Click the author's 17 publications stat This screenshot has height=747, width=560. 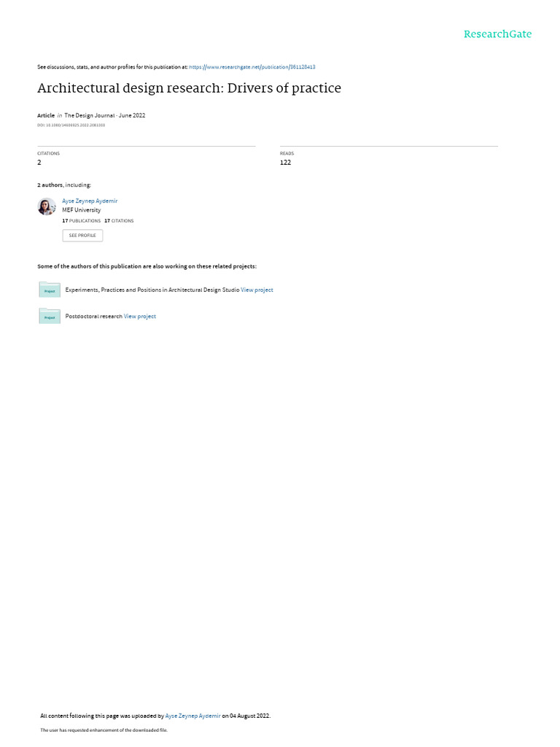coord(82,221)
